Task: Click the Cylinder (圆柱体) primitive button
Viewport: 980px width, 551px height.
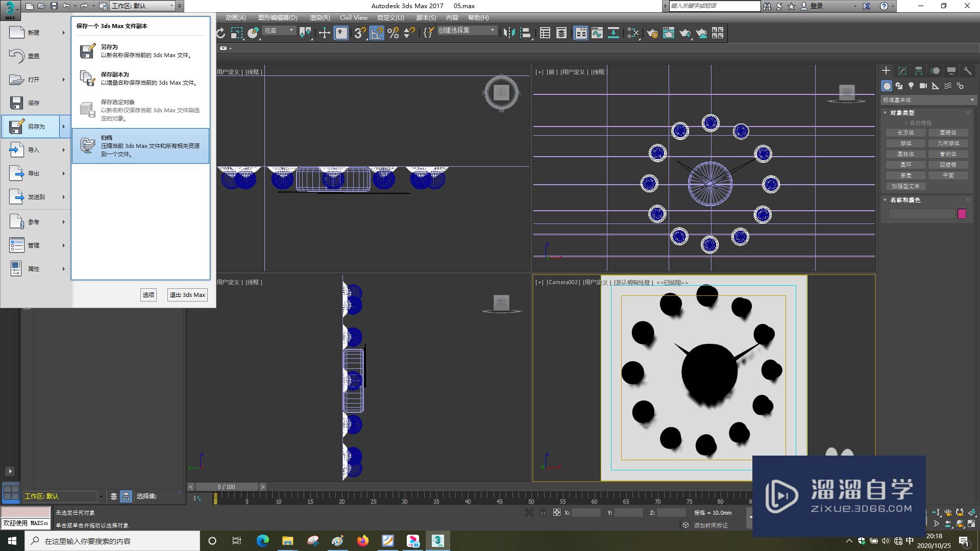Action: click(906, 154)
